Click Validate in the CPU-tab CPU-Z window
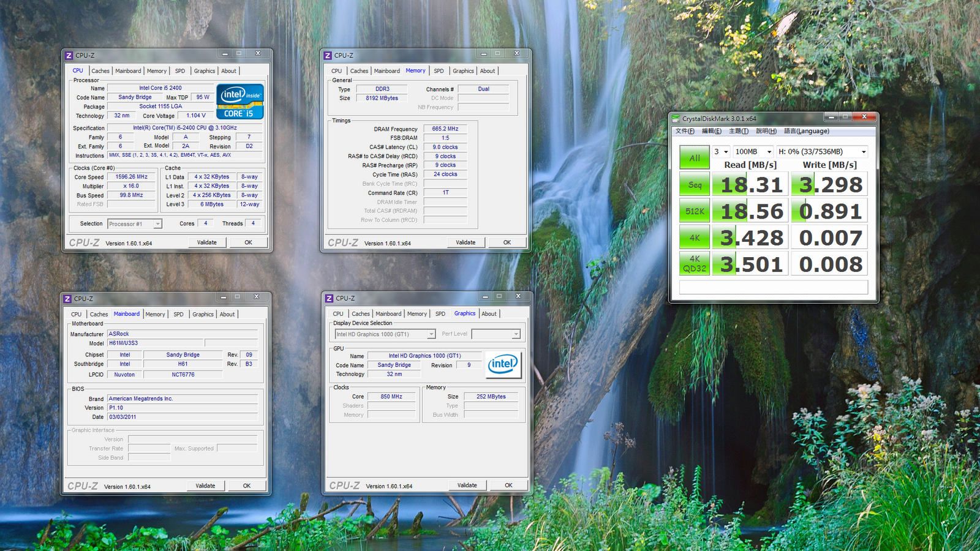This screenshot has width=980, height=551. [x=207, y=242]
